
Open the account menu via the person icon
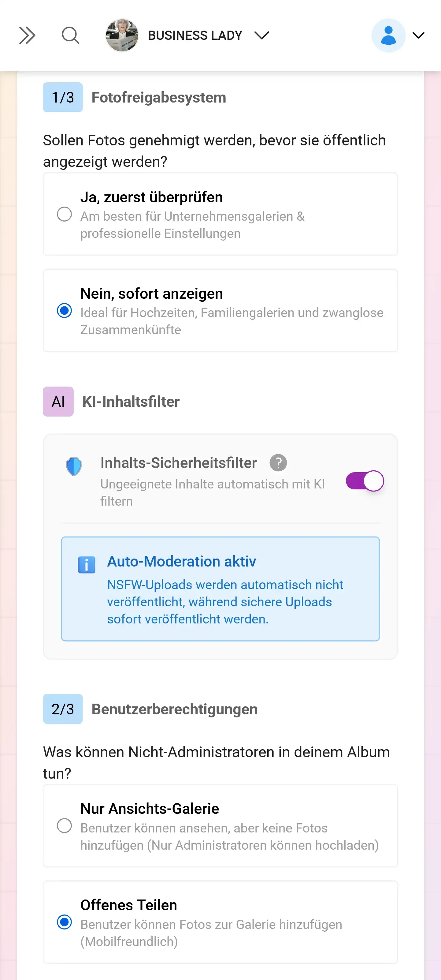(x=388, y=35)
